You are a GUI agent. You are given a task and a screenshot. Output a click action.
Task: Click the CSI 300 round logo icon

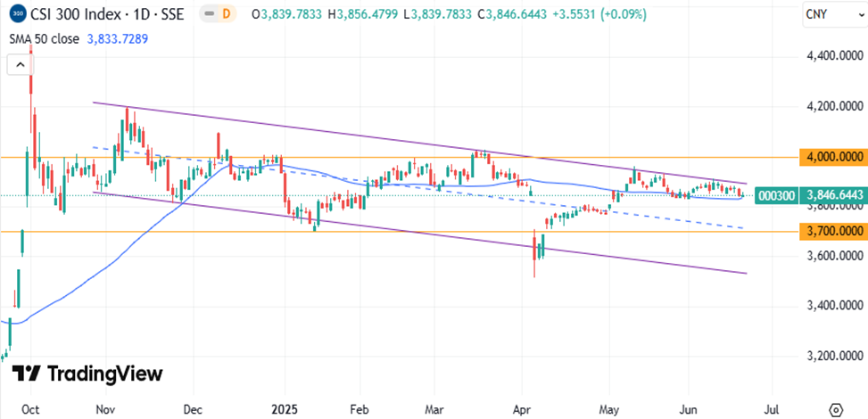(17, 14)
